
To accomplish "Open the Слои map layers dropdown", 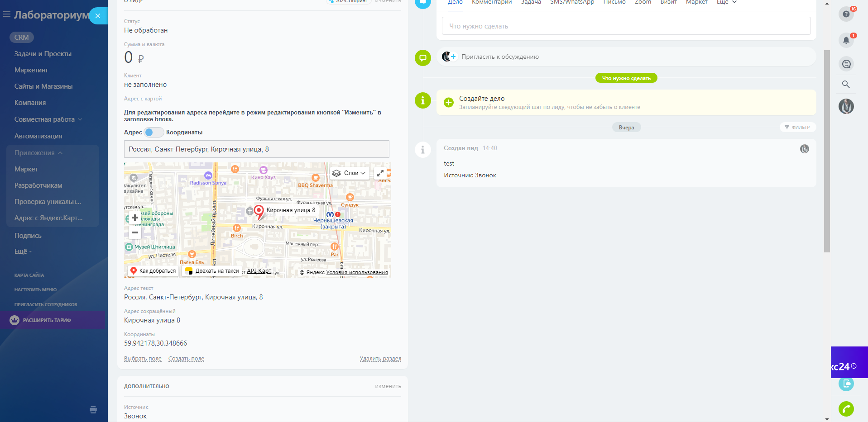I will [x=349, y=173].
